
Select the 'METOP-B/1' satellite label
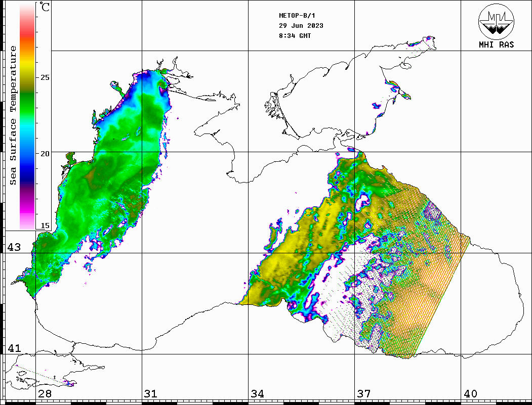point(297,16)
